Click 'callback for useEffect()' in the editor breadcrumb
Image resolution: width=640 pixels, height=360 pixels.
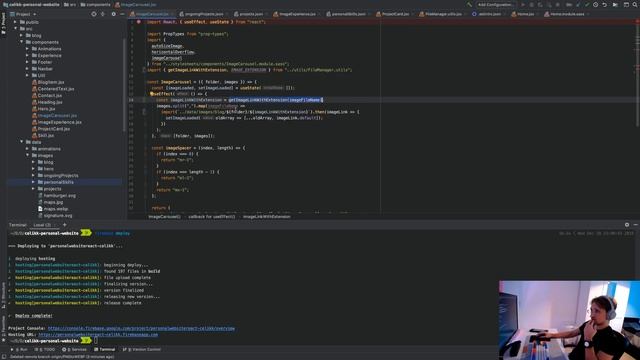211,217
